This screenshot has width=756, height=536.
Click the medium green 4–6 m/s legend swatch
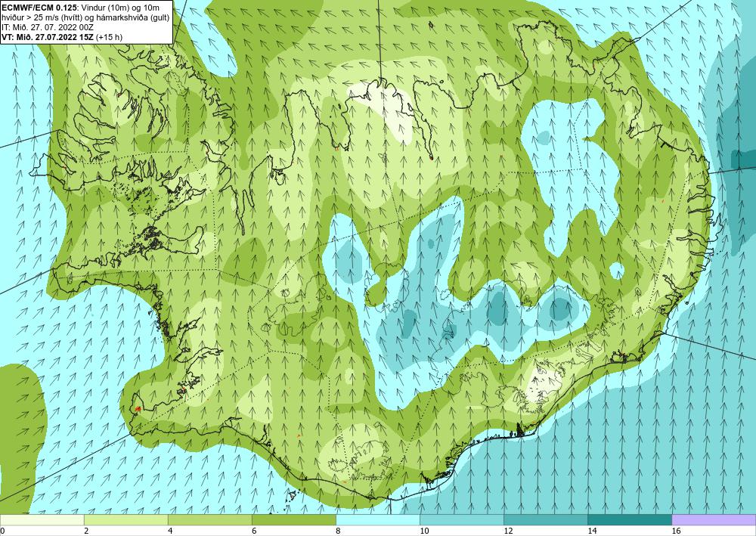pos(209,519)
